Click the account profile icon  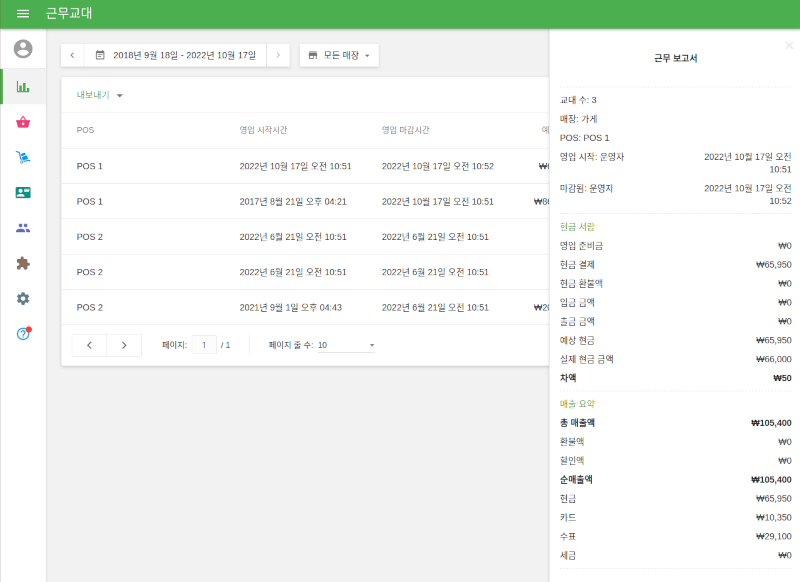22,48
